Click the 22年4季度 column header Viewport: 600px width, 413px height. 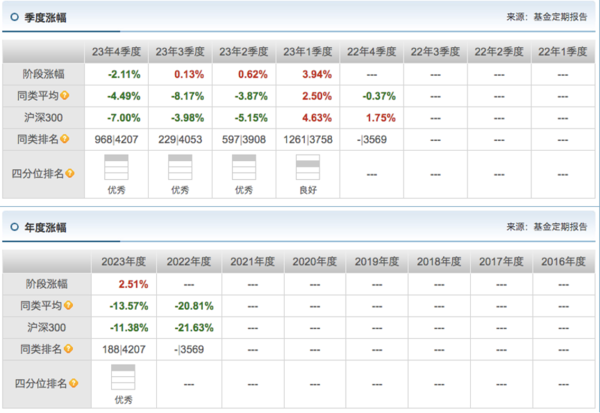pos(372,52)
